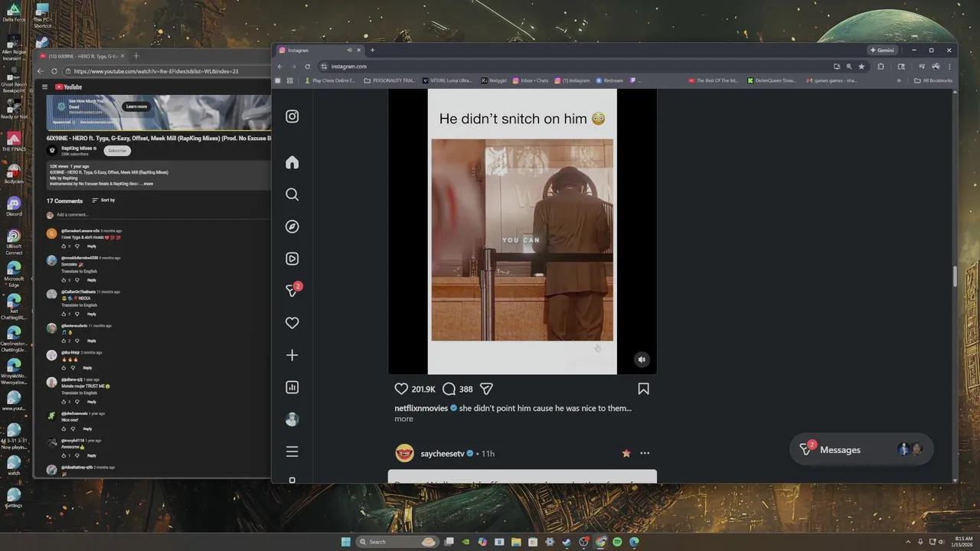Expand caption with 'more' link
980x551 pixels.
coord(403,419)
